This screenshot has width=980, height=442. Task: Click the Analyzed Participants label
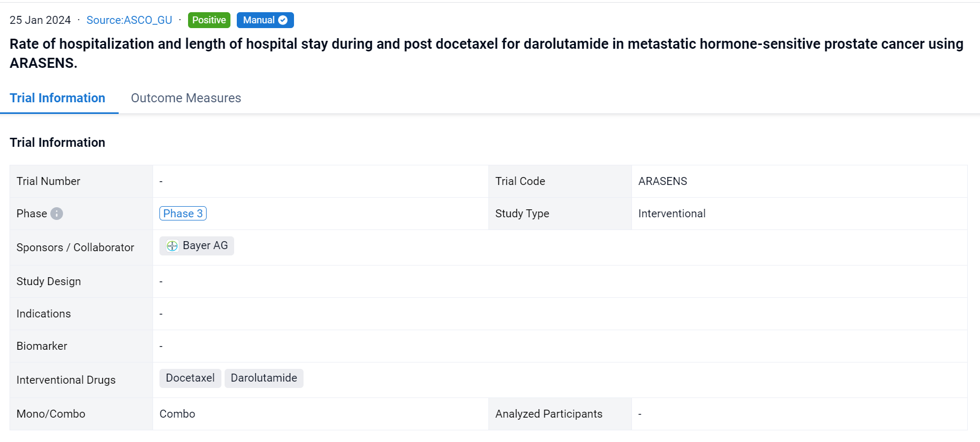pos(549,414)
